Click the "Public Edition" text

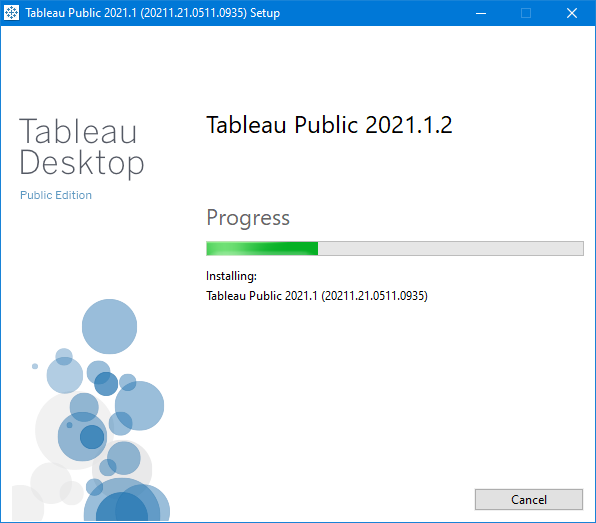(x=56, y=195)
